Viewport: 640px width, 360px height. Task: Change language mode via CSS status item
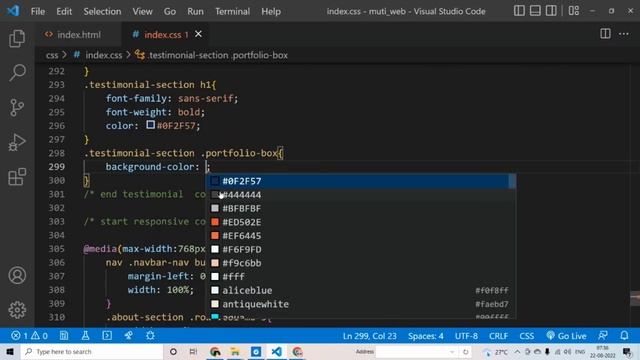(527, 336)
